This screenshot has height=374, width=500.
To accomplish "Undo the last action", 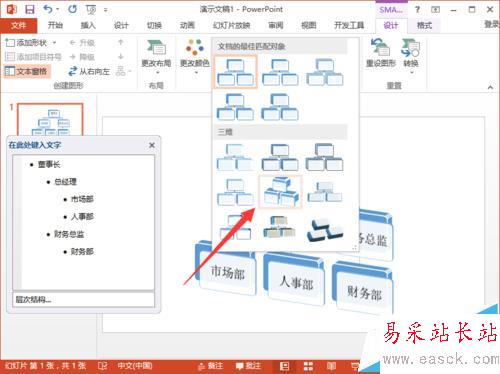I will click(48, 9).
